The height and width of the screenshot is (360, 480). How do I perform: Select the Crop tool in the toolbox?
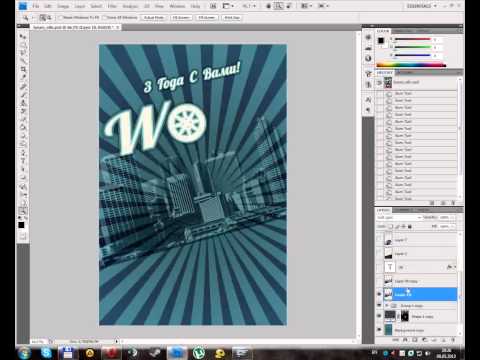(23, 69)
